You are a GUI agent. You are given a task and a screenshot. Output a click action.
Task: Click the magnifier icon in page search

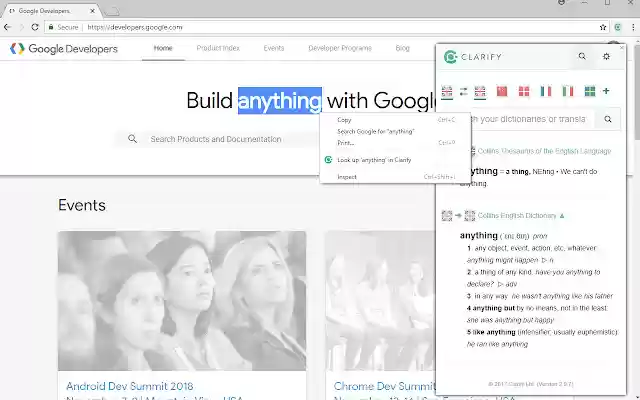pos(132,139)
